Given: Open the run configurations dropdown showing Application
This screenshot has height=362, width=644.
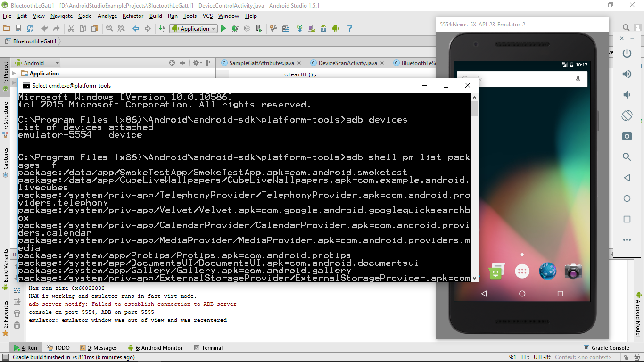Looking at the screenshot, I should click(193, 28).
